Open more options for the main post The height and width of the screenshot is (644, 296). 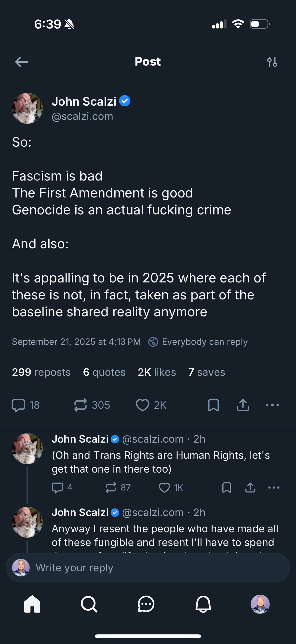pos(272,405)
